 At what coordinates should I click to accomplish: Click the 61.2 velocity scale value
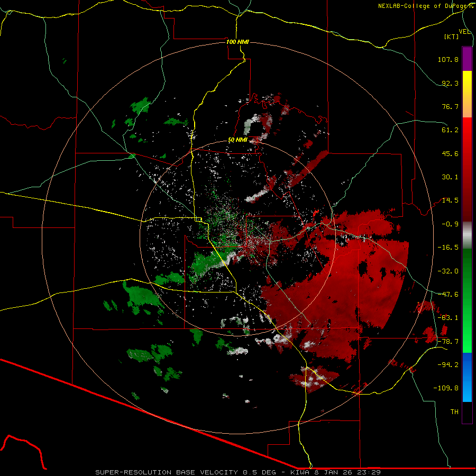pos(450,130)
